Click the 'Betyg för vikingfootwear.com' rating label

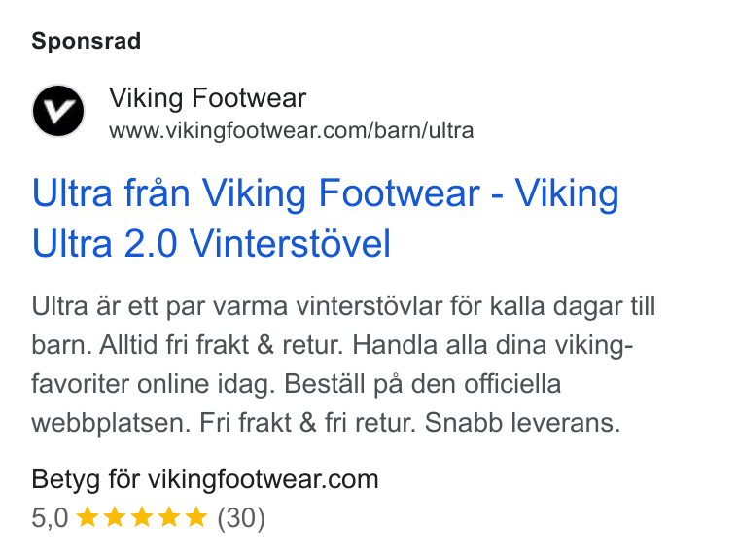pos(205,479)
